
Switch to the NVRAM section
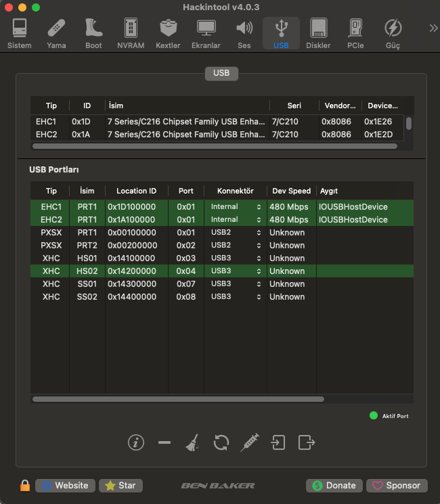[131, 34]
